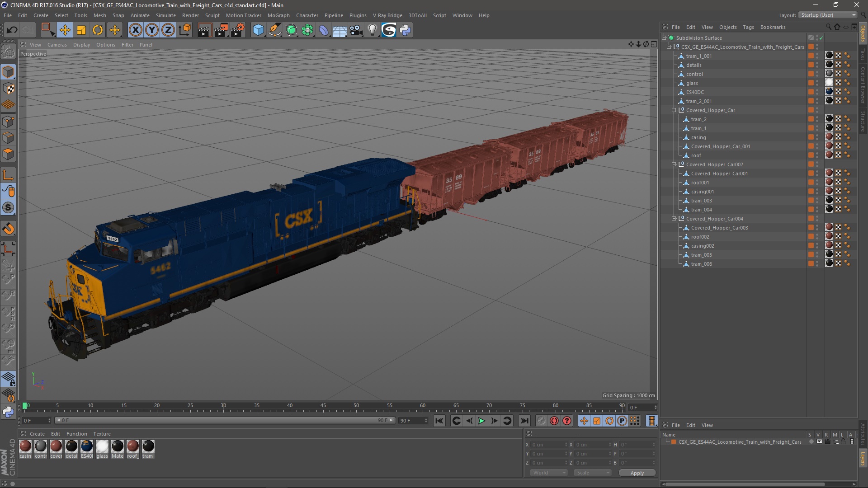Add a Subdivision Surface generator icon
This screenshot has height=488, width=868.
click(291, 30)
